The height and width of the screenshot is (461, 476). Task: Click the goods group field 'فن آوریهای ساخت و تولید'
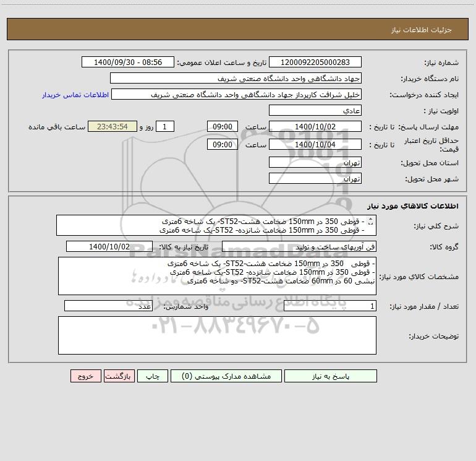pyautogui.click(x=299, y=246)
